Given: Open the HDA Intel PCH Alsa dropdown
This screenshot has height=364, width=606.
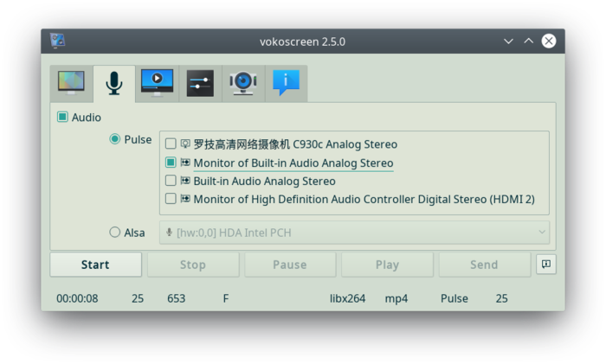Looking at the screenshot, I should point(354,233).
